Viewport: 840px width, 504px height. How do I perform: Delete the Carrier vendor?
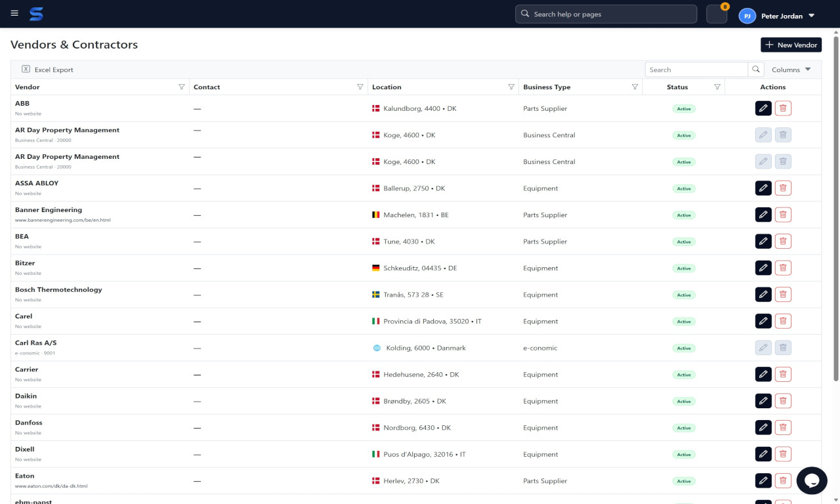783,374
